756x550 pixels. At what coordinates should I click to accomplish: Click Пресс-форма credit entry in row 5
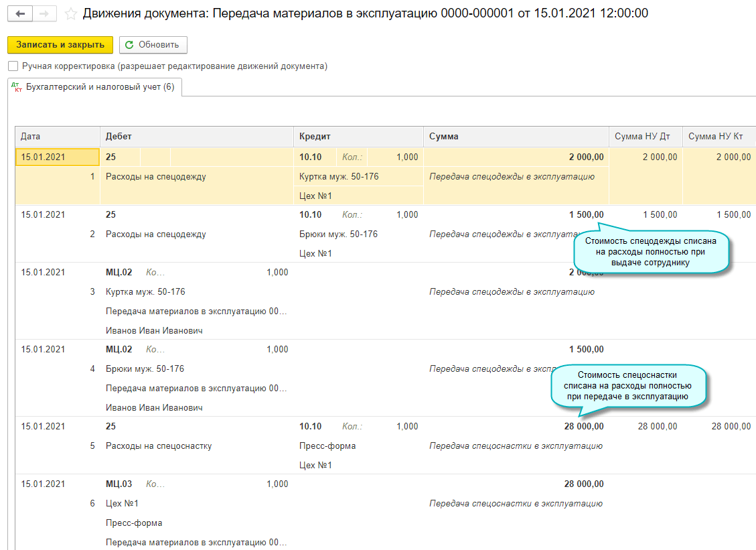click(327, 446)
